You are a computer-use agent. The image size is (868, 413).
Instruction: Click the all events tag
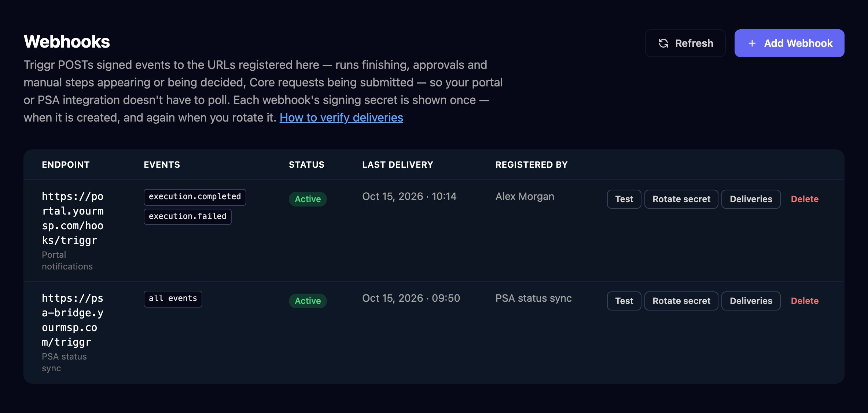[173, 299]
